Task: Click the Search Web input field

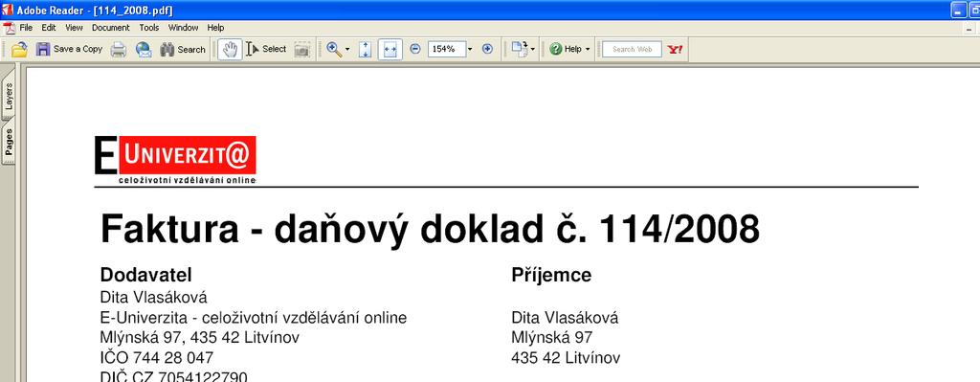Action: tap(632, 50)
